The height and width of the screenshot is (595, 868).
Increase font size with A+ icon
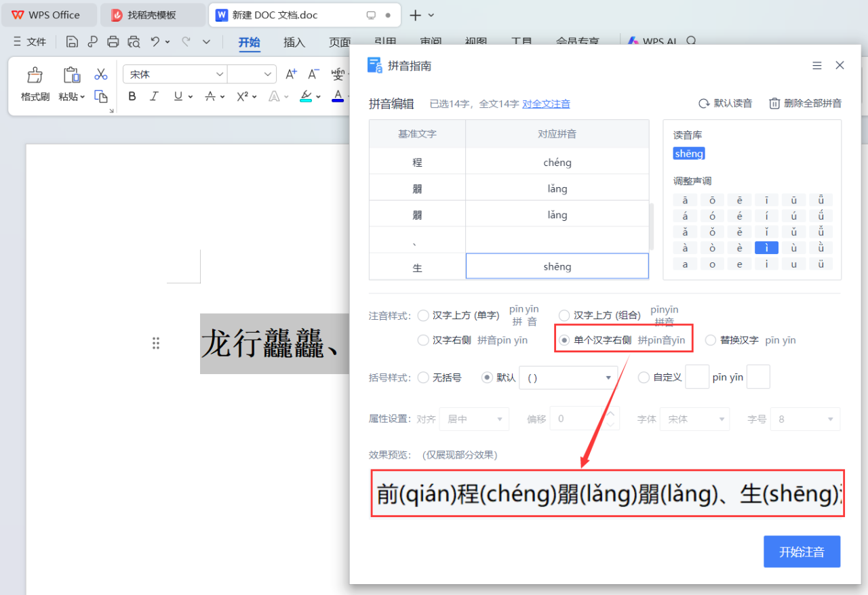tap(291, 74)
